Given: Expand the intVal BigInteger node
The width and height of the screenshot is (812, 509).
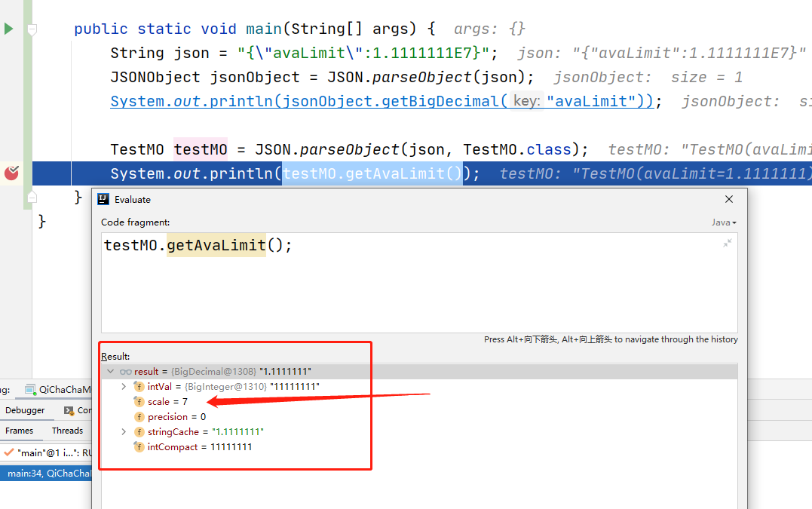Looking at the screenshot, I should coord(124,386).
